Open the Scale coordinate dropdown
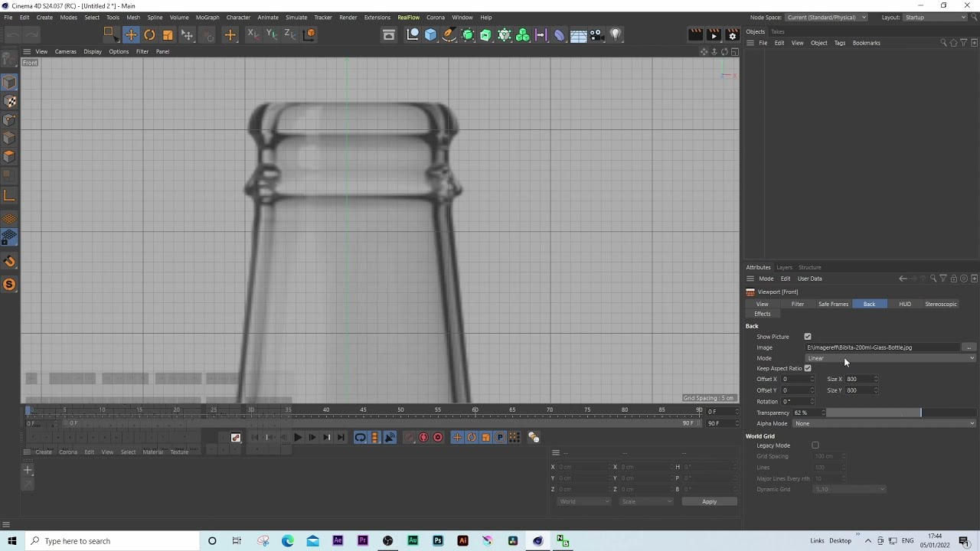 click(x=647, y=501)
